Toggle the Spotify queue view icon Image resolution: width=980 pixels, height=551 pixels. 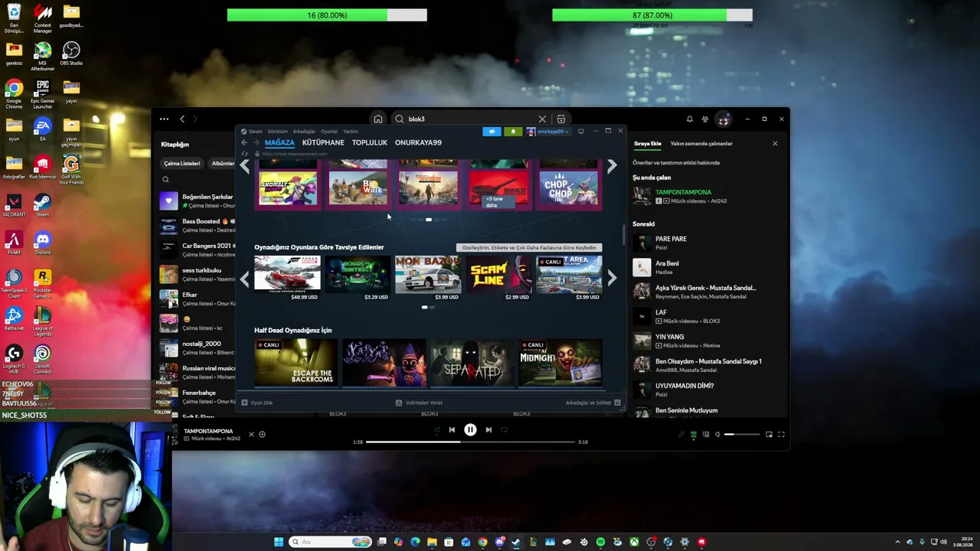pyautogui.click(x=694, y=435)
